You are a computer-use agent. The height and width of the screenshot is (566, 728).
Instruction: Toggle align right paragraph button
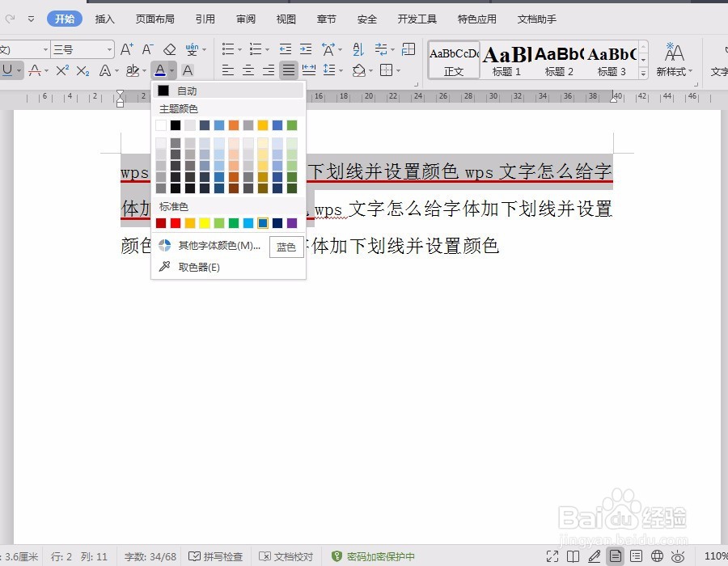point(269,70)
